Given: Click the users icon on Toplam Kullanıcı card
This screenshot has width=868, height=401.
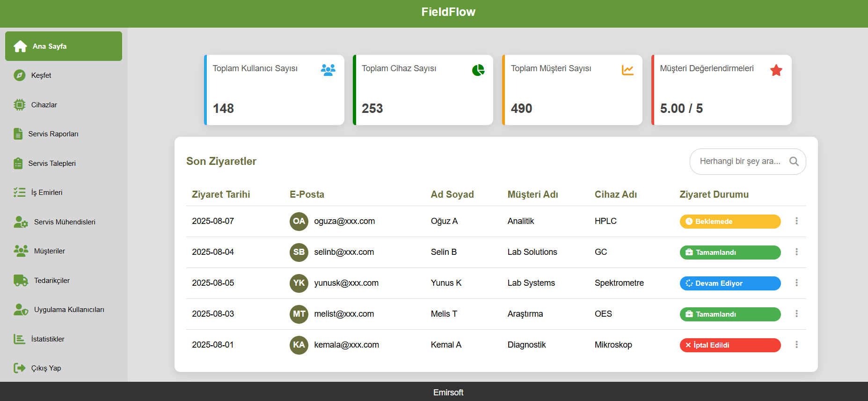Looking at the screenshot, I should coord(328,70).
